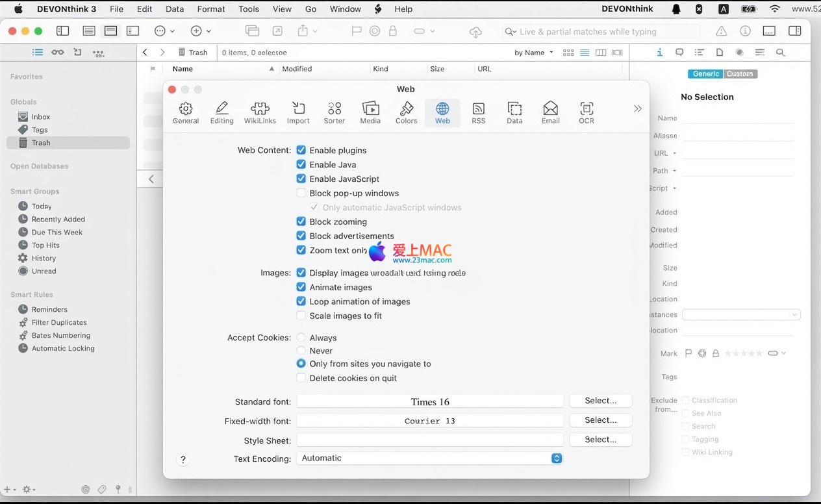
Task: Open the Sorter preferences pane
Action: point(335,112)
